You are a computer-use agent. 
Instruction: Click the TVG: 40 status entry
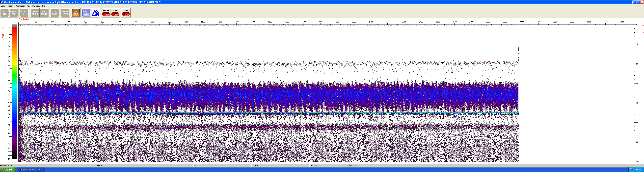click(x=313, y=165)
